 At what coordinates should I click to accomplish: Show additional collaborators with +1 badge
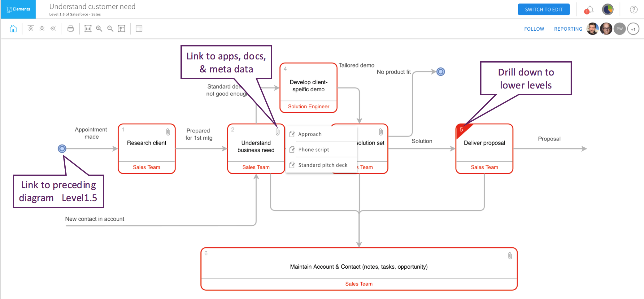pos(633,29)
